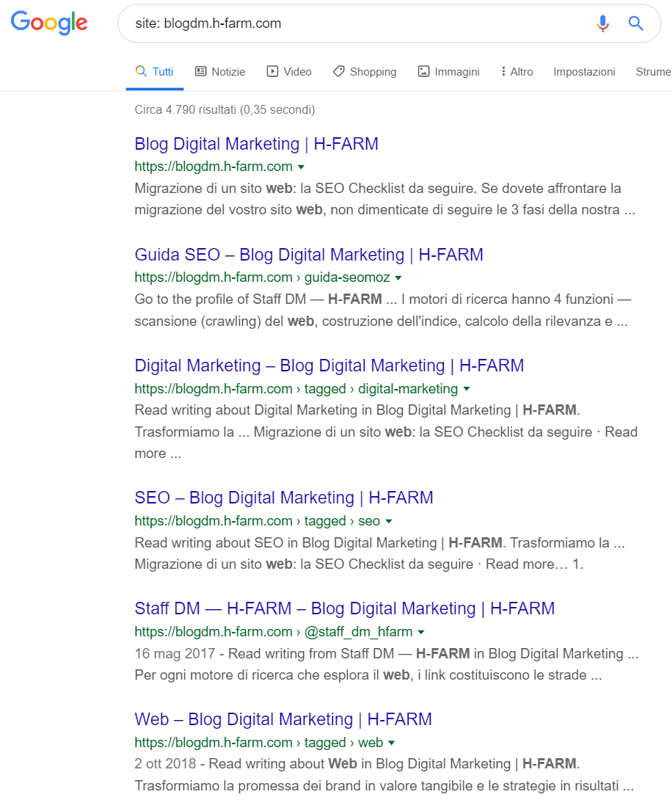Click the 'Circa 4.790 risultati' stats text
The height and width of the screenshot is (811, 672).
[x=225, y=109]
